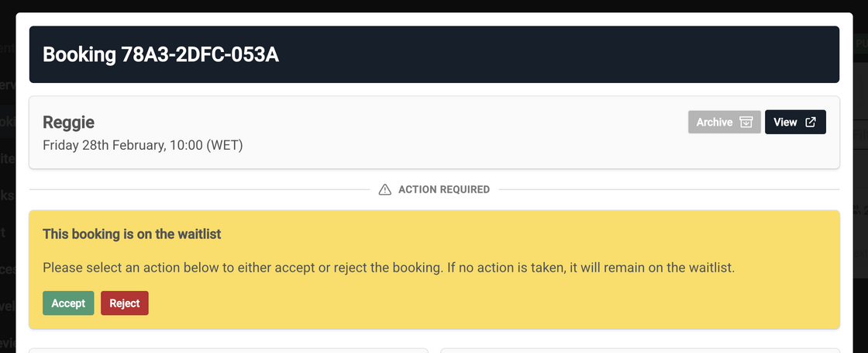
Task: Click the waitlist instructions paragraph
Action: (387, 268)
